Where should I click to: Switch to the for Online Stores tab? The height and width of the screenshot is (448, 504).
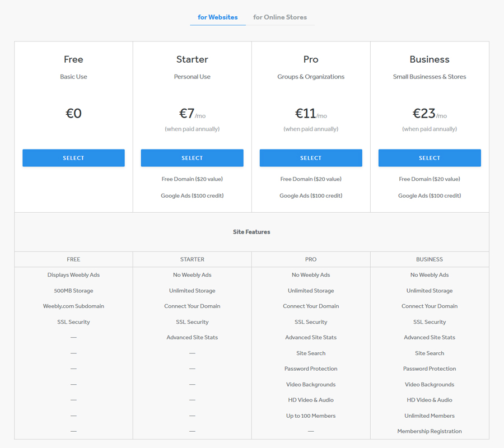(280, 17)
